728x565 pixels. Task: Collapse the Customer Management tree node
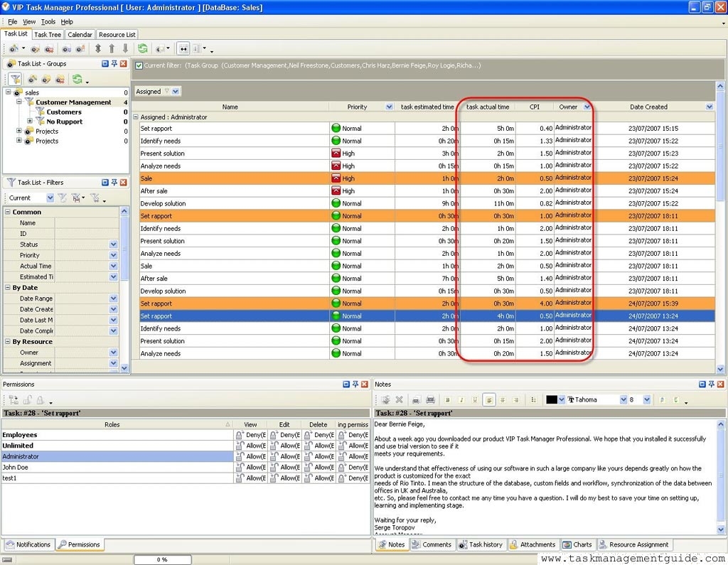[19, 101]
